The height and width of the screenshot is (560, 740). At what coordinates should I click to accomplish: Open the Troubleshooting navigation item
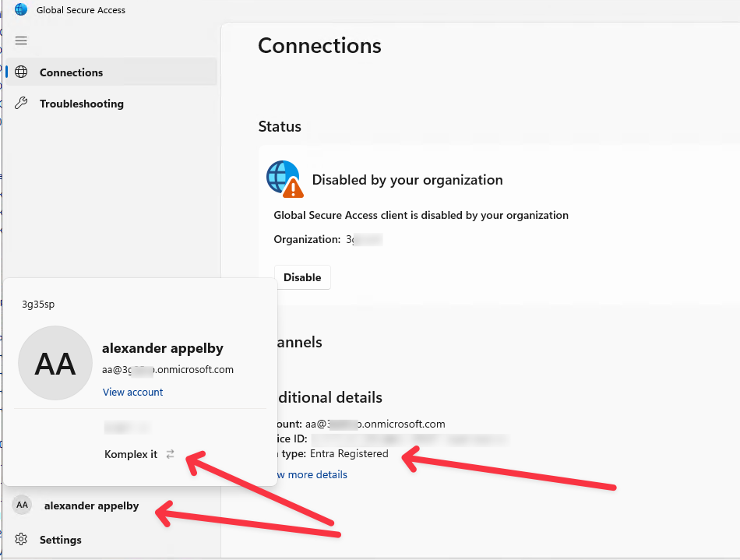(x=82, y=104)
